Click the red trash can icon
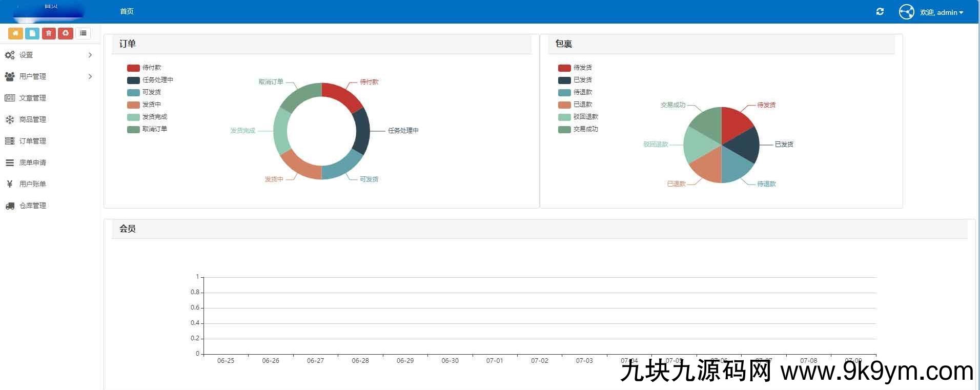The width and height of the screenshot is (980, 390). click(x=49, y=33)
